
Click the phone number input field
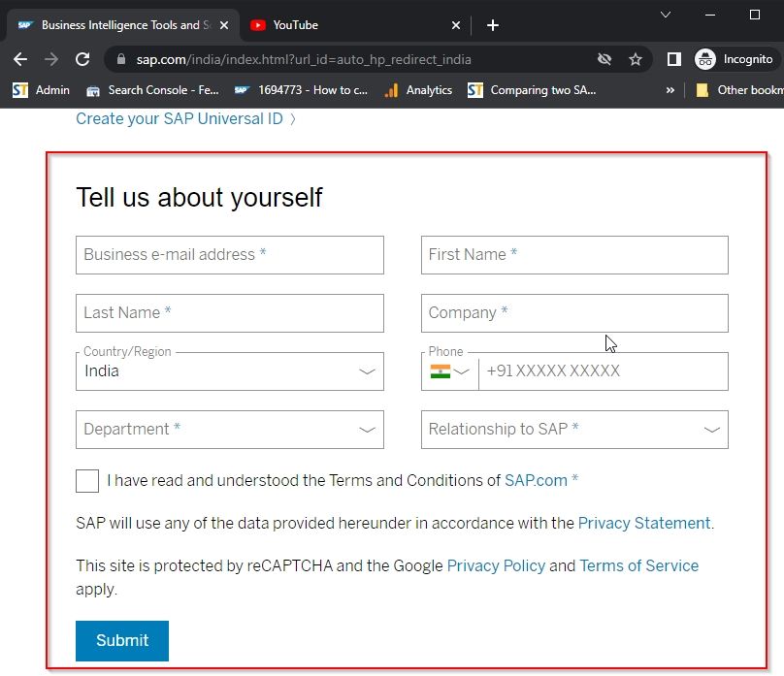pyautogui.click(x=603, y=371)
